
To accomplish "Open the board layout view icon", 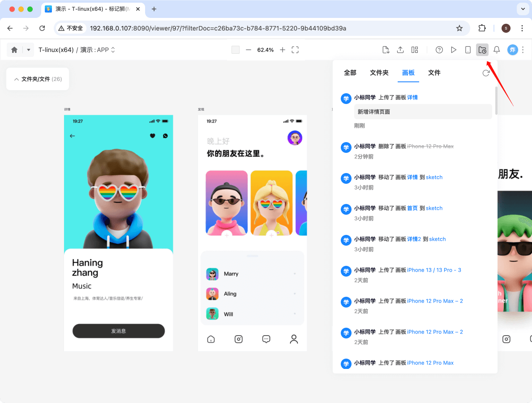I will tap(414, 50).
